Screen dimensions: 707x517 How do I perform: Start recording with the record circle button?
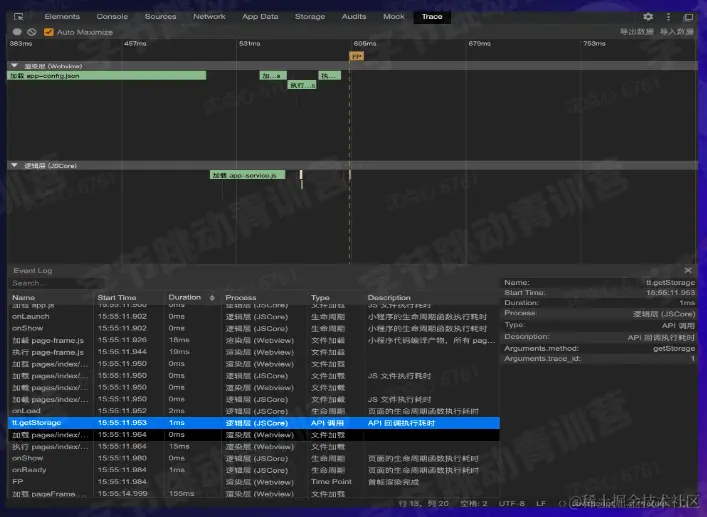(17, 32)
